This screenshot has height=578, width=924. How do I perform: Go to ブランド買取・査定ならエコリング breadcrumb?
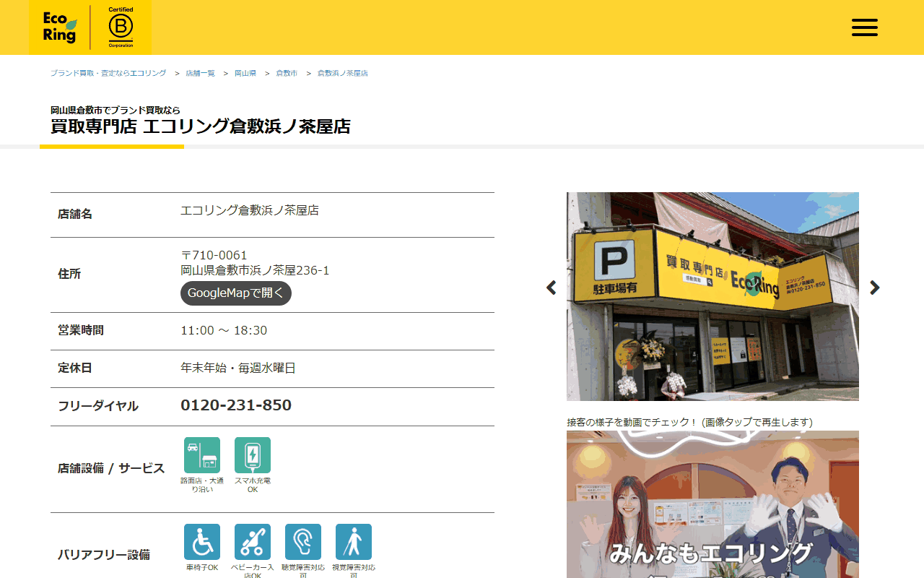108,74
